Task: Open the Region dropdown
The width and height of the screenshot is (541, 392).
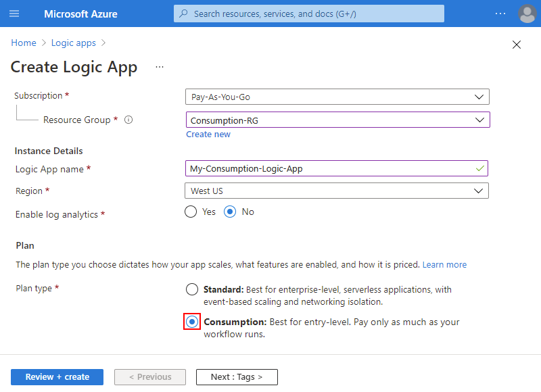Action: coord(337,191)
